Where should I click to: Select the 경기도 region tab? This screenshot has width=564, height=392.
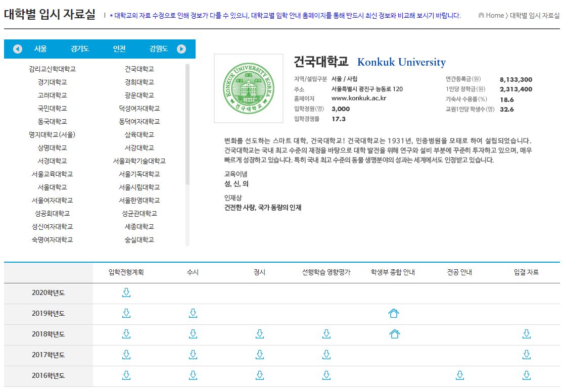[x=80, y=49]
